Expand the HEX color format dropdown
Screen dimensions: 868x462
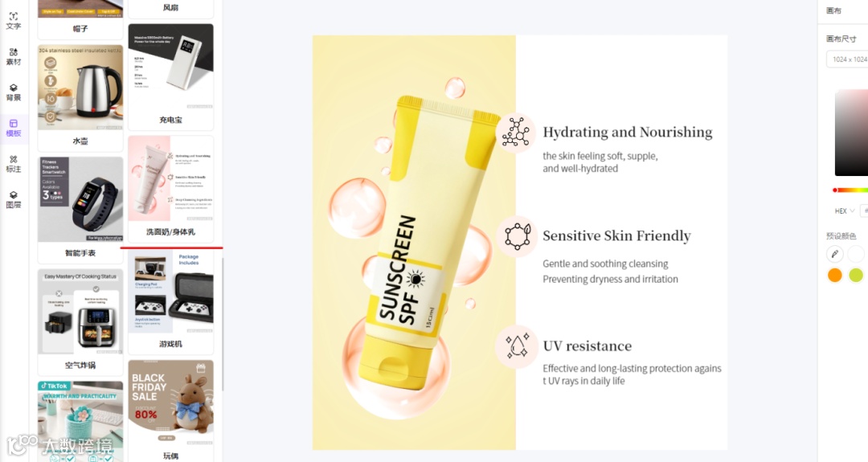[x=844, y=211]
